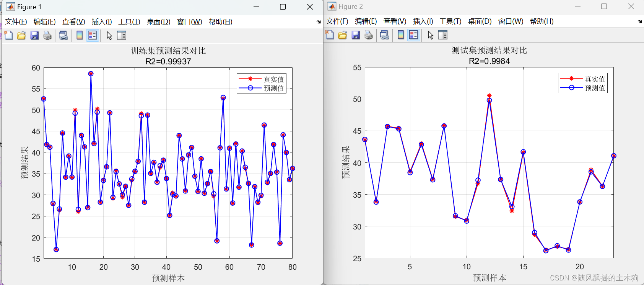
Task: Minimize the Figure 1 window
Action: (257, 7)
